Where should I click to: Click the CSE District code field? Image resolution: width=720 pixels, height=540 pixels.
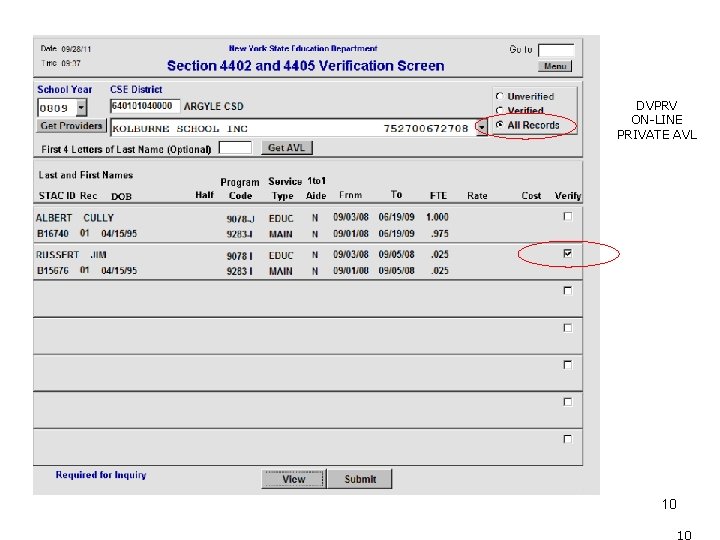click(145, 106)
